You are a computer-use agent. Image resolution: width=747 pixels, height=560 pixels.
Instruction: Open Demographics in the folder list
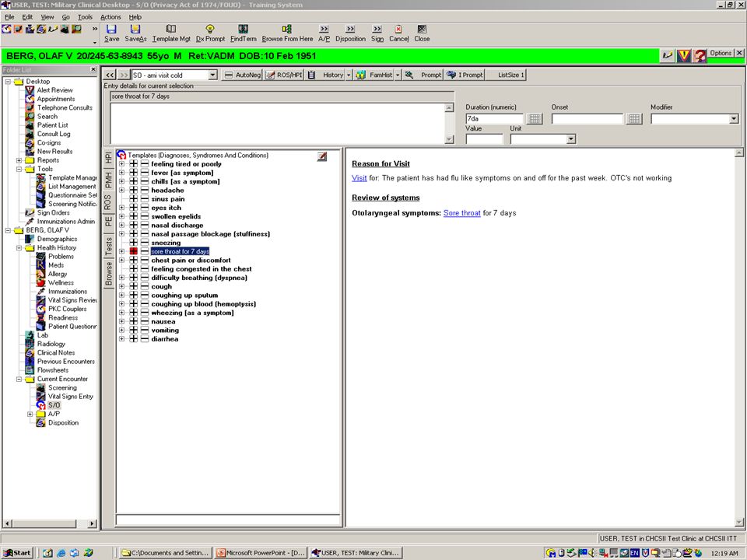(x=57, y=239)
